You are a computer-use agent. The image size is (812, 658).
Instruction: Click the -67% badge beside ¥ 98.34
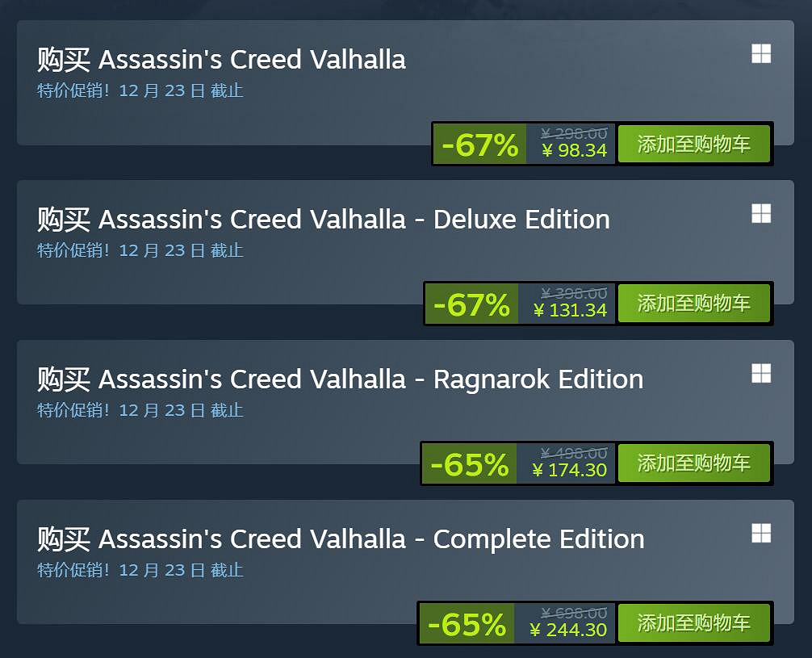click(x=479, y=145)
